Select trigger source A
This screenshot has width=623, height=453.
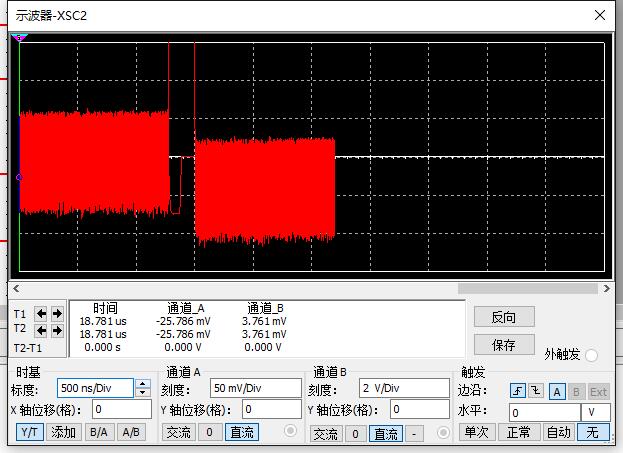point(557,392)
